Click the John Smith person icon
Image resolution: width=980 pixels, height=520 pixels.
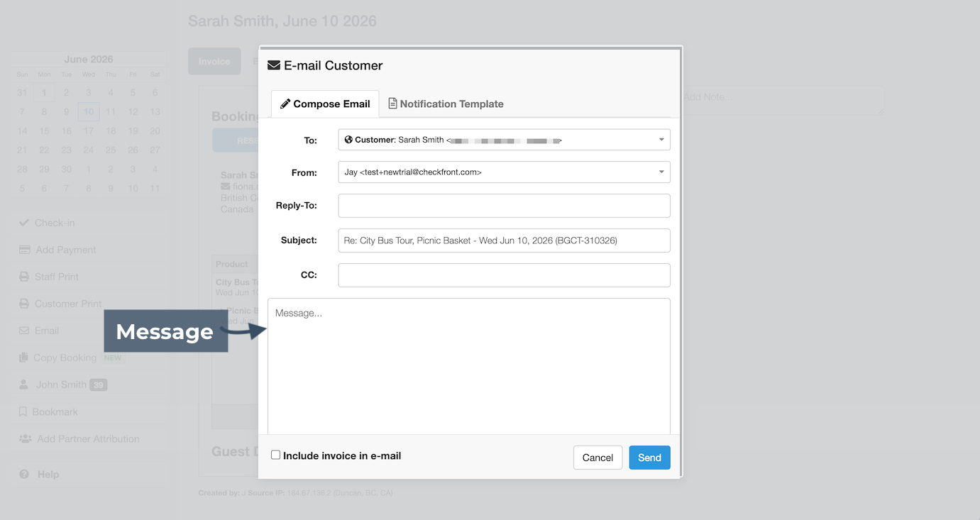point(23,385)
